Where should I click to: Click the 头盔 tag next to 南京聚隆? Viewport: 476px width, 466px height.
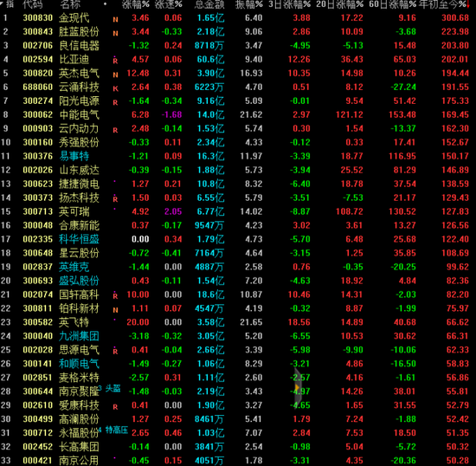tap(113, 388)
